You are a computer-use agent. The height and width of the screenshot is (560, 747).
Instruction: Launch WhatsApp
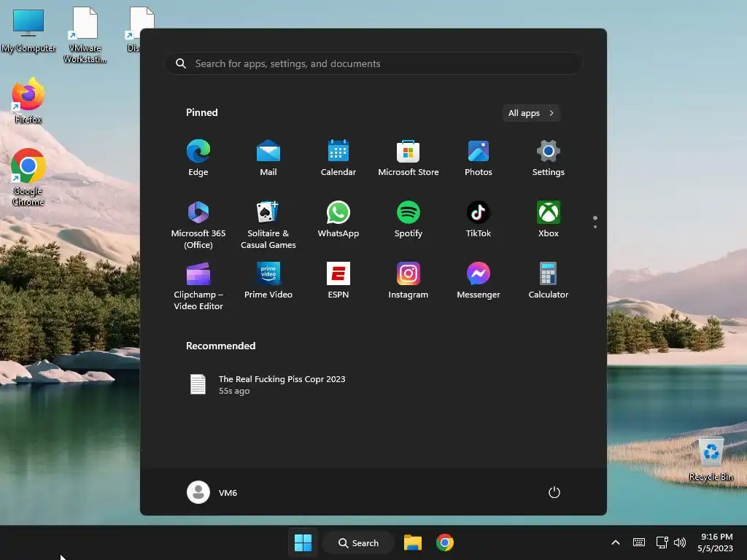click(x=338, y=219)
